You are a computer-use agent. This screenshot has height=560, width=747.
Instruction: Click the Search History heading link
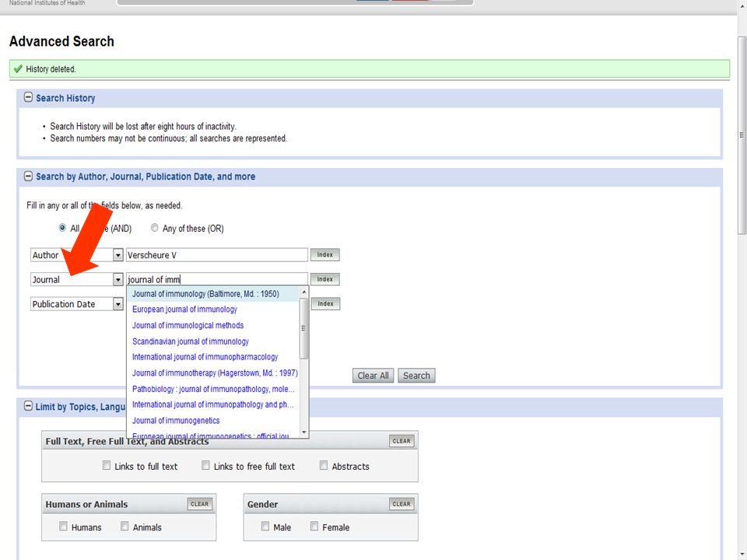pos(65,98)
